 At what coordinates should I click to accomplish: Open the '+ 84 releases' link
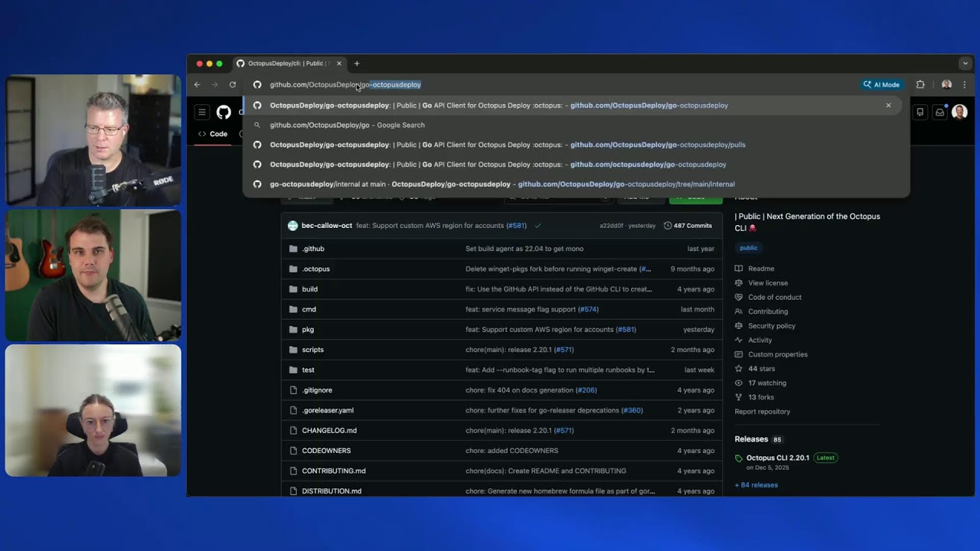click(756, 485)
